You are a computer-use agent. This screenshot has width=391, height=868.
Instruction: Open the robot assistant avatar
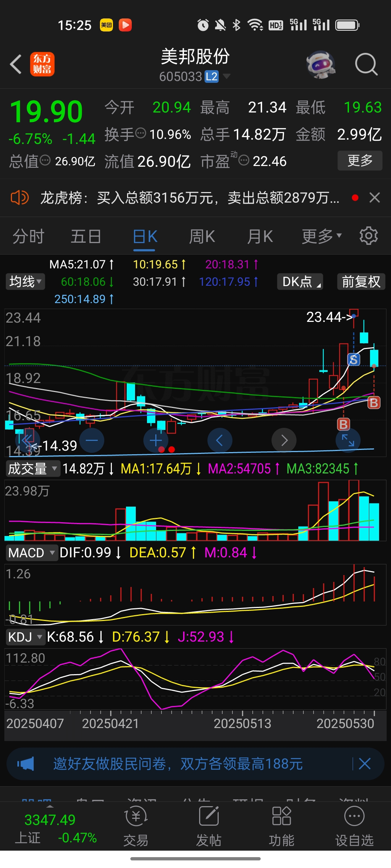320,64
